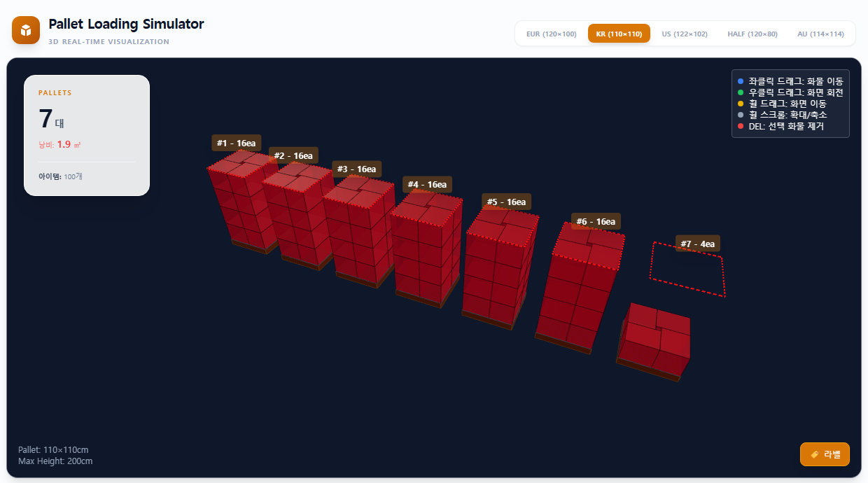The image size is (868, 483).
Task: Select the EUR (120×100) pallet tab
Action: (x=551, y=34)
